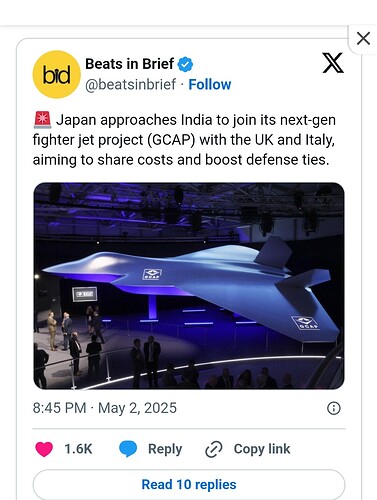Like the tweet with heart icon
Image resolution: width=377 pixels, height=500 pixels.
pyautogui.click(x=44, y=449)
